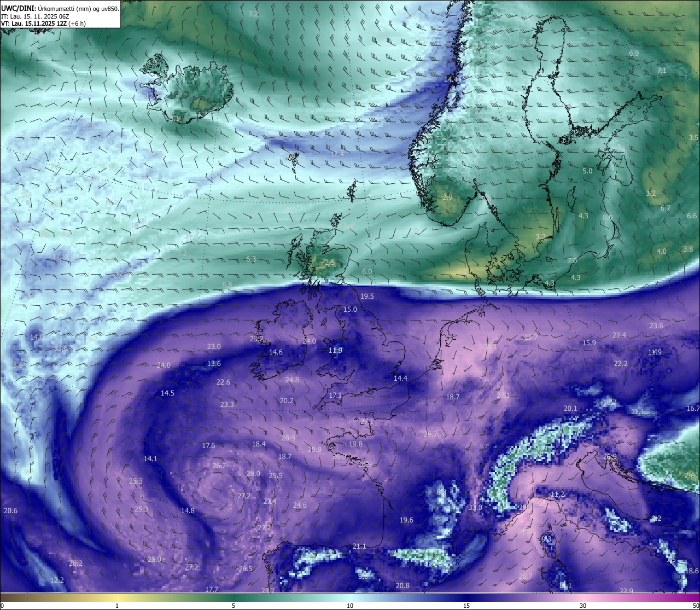Click the 20.8 value over northeast Spain
Image resolution: width=700 pixels, height=610 pixels.
(x=402, y=585)
